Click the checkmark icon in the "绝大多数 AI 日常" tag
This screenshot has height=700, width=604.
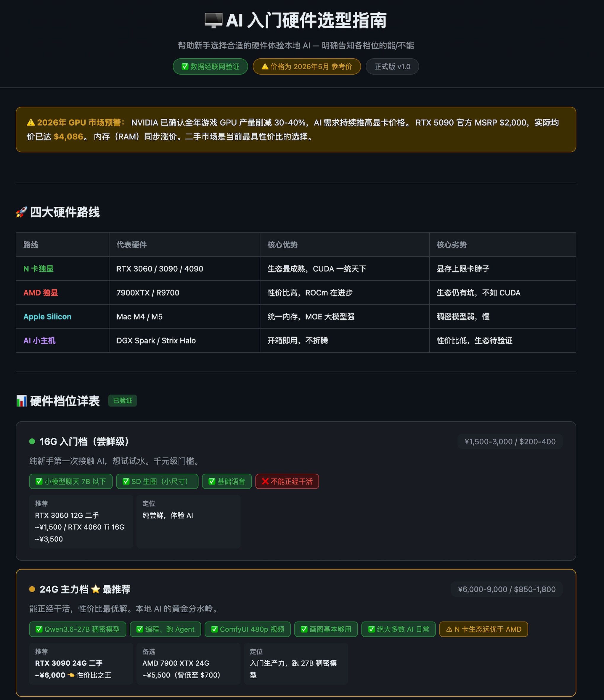pos(371,629)
